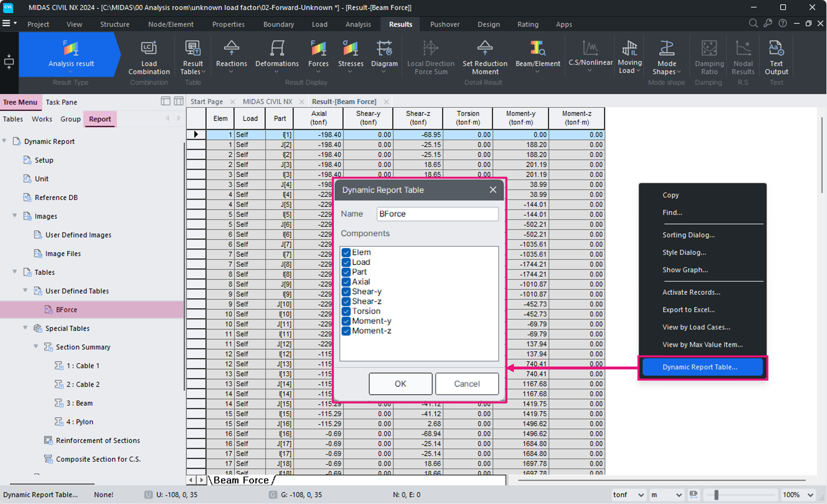The width and height of the screenshot is (827, 504).
Task: Open Forces result display
Action: click(318, 56)
